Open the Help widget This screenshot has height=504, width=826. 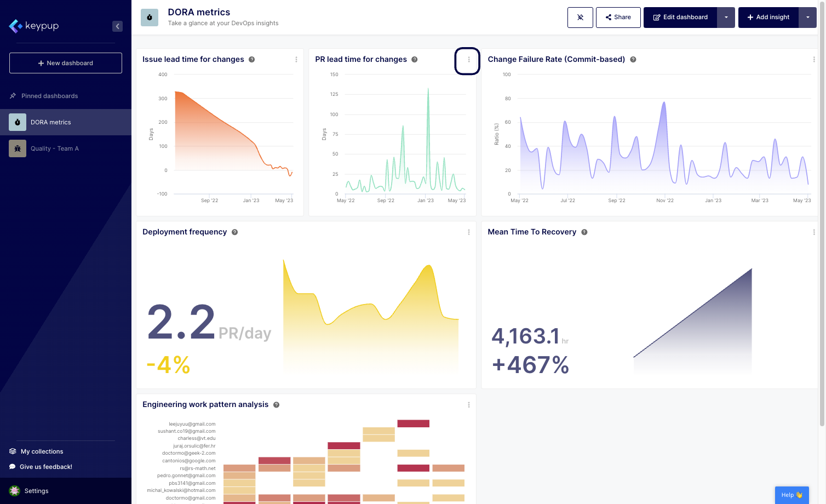click(791, 494)
